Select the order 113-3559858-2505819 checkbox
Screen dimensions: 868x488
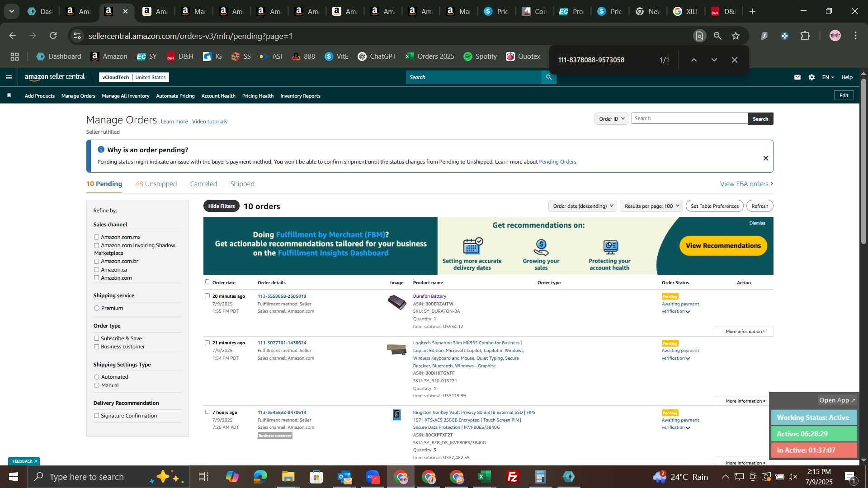(207, 296)
